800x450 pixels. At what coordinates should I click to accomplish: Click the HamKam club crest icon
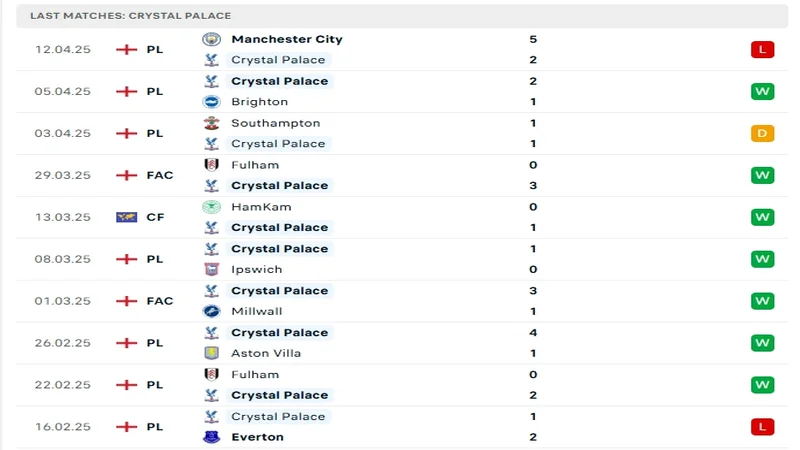(x=211, y=207)
